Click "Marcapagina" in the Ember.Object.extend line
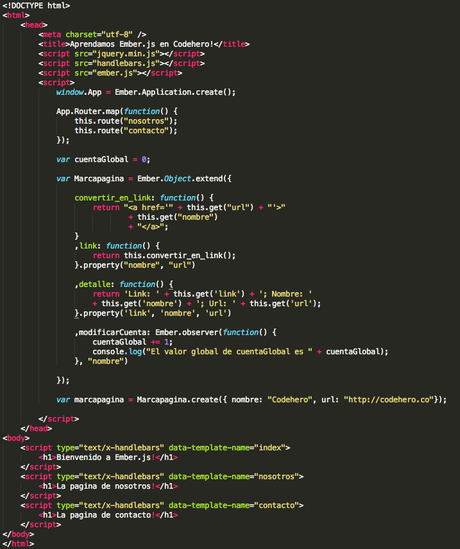This screenshot has height=549, width=460. click(x=99, y=179)
